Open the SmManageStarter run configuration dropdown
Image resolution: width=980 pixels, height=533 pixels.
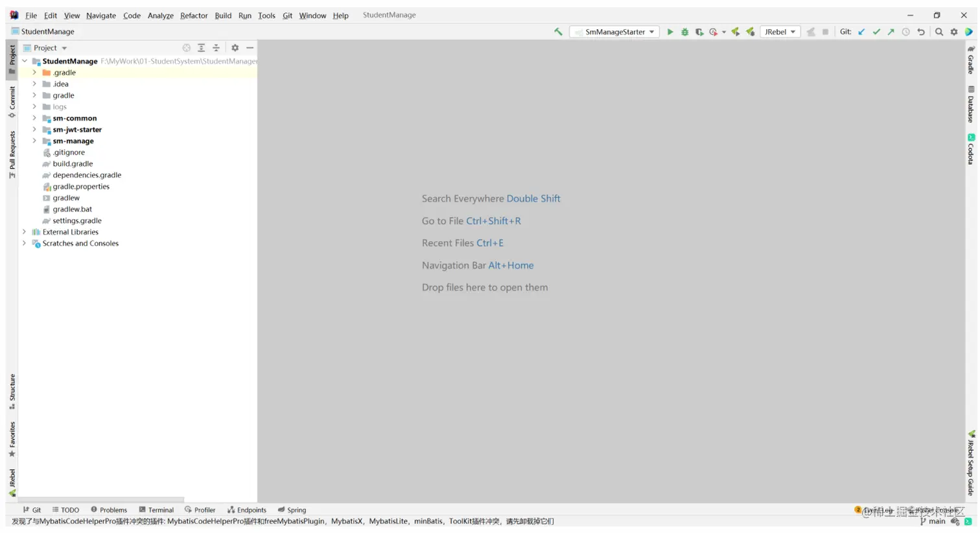point(614,32)
